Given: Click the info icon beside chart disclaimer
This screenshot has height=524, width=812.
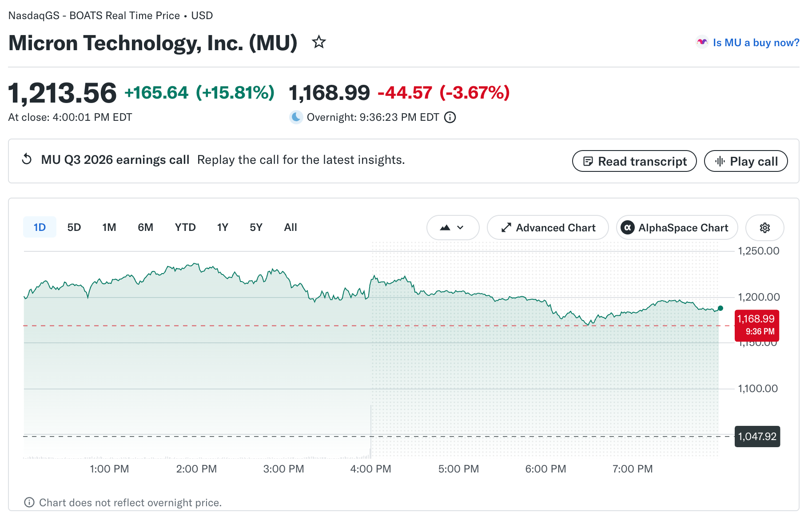Looking at the screenshot, I should [x=29, y=502].
